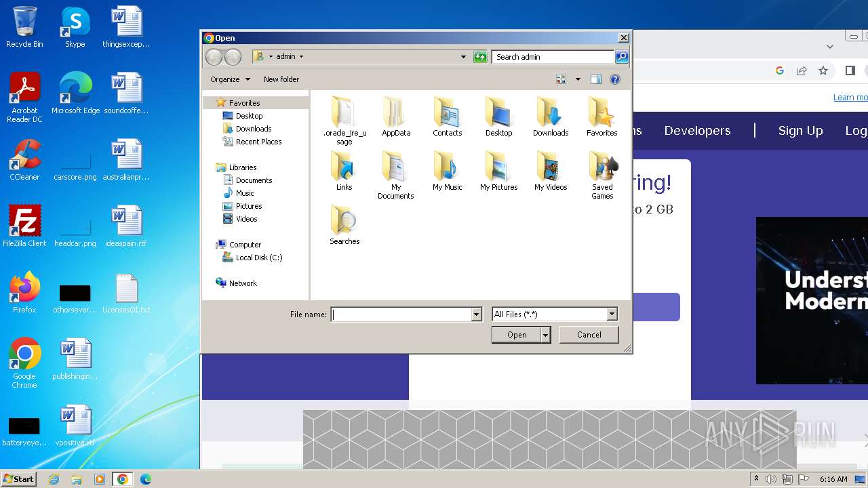Click the Open button
This screenshot has height=488, width=868.
517,335
